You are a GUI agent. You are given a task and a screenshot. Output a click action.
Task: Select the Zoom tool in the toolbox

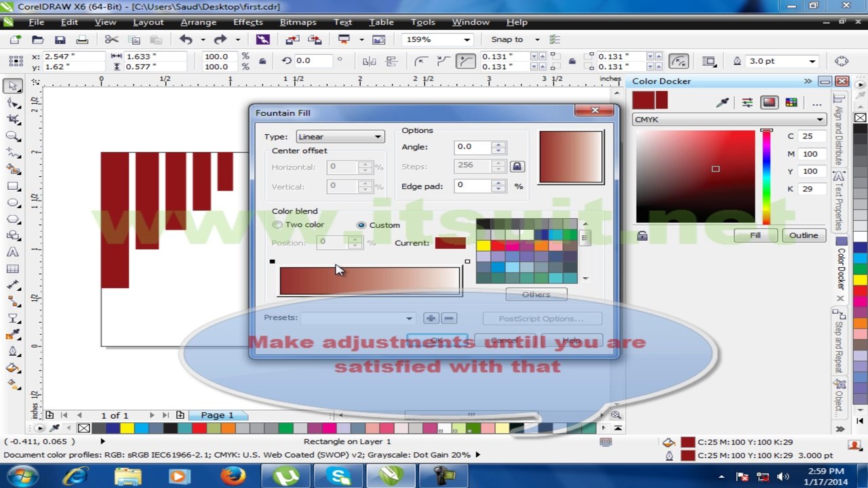[x=13, y=136]
